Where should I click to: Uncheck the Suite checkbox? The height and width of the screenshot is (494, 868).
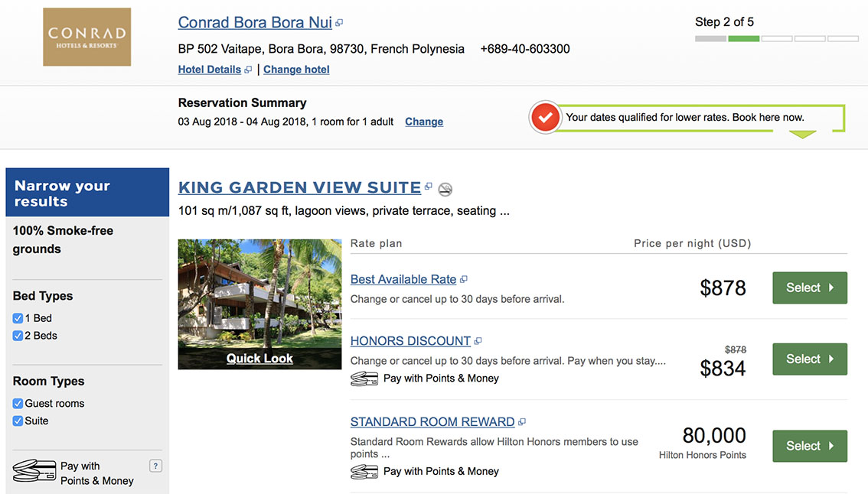click(x=18, y=421)
